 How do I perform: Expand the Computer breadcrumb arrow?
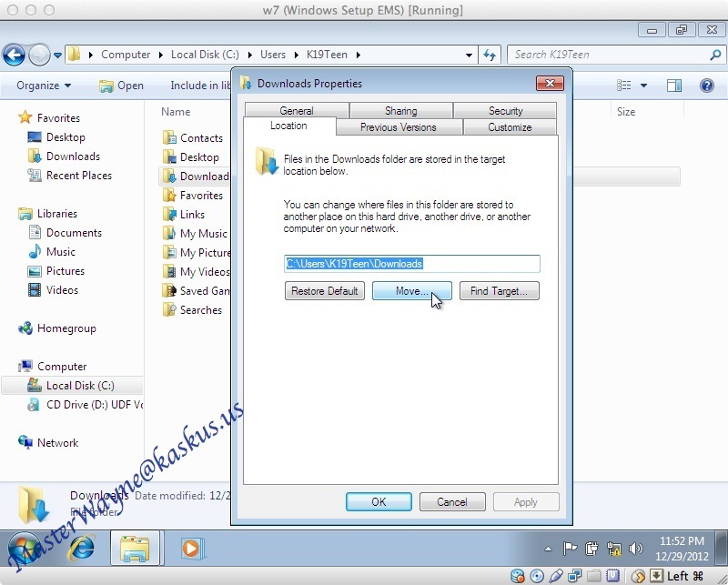coord(161,55)
